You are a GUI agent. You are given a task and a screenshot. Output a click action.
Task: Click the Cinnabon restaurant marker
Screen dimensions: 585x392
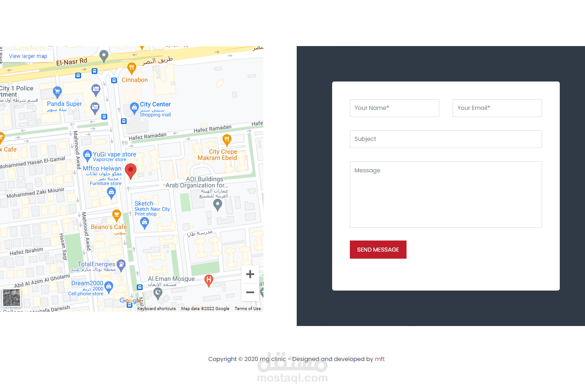click(x=131, y=68)
